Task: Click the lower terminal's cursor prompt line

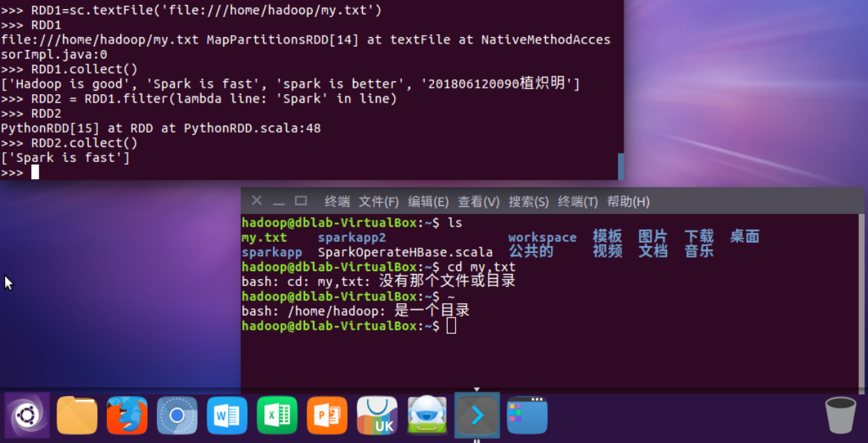Action: point(348,326)
